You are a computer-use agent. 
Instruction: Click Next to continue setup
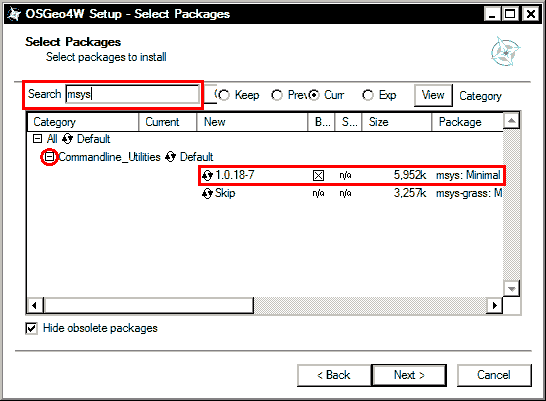[409, 375]
